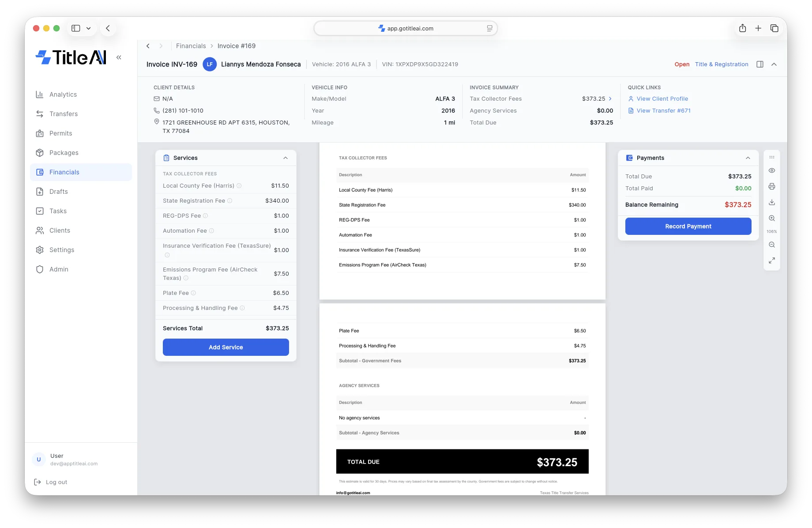812x528 pixels.
Task: Navigate back with the breadcrumb left arrow
Action: click(148, 46)
